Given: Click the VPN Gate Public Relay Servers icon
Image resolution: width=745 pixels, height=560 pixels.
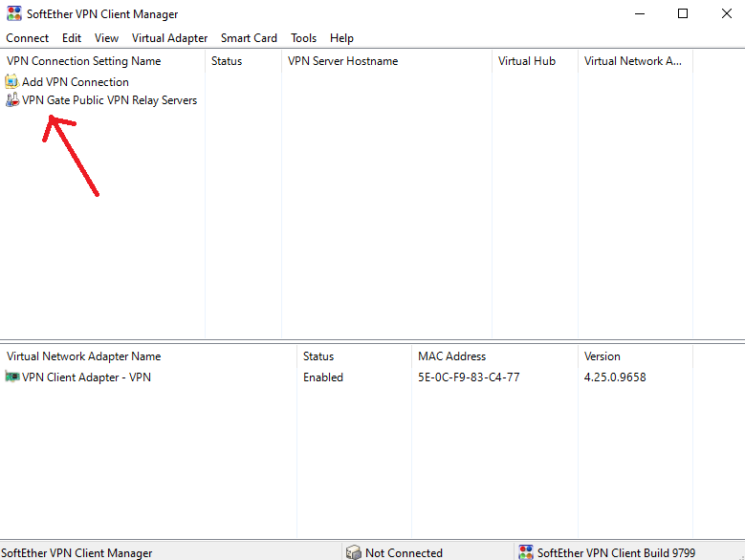Looking at the screenshot, I should tap(11, 99).
